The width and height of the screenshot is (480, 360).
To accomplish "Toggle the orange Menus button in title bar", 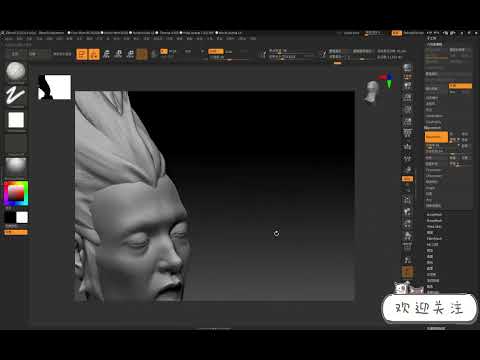I will (396, 33).
